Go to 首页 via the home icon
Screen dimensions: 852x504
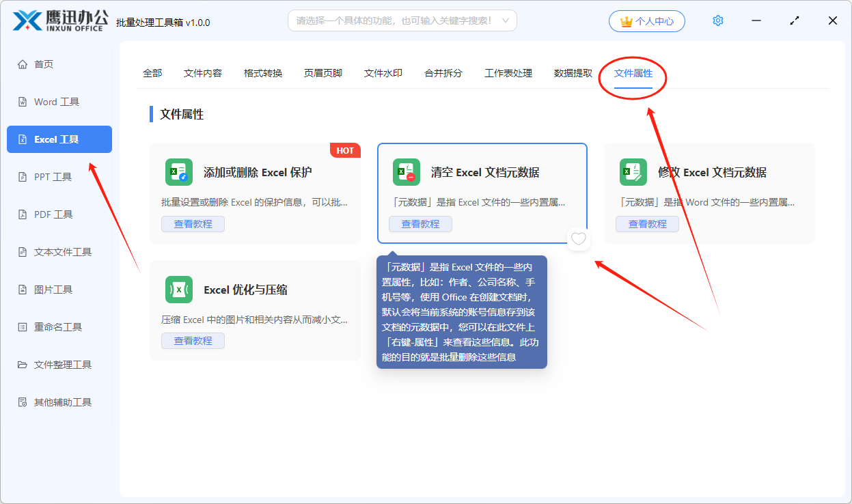click(23, 64)
